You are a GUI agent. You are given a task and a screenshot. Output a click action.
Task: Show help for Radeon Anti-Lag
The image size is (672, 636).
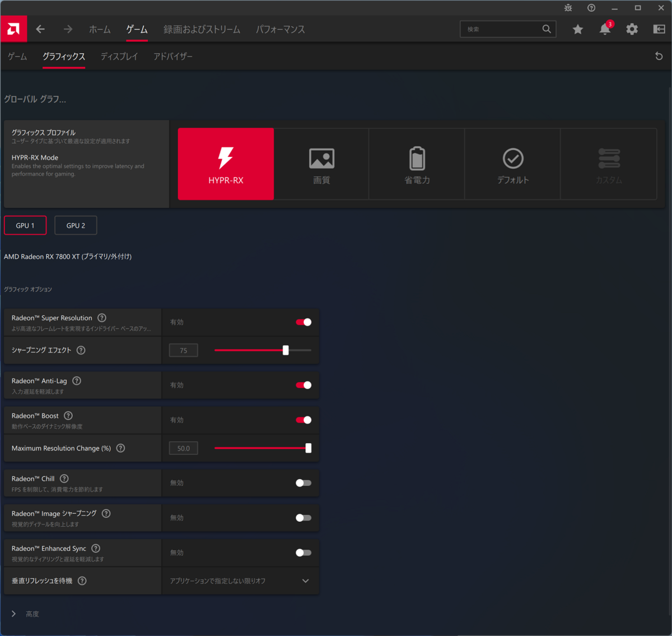[x=77, y=380]
